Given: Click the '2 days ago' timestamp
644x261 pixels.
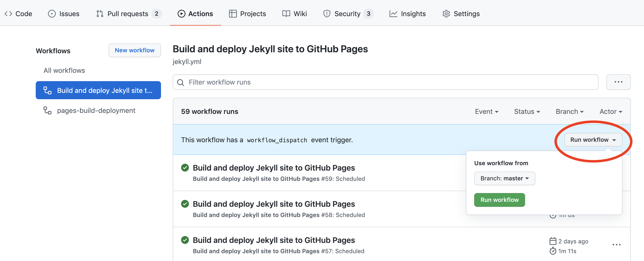Looking at the screenshot, I should [573, 241].
